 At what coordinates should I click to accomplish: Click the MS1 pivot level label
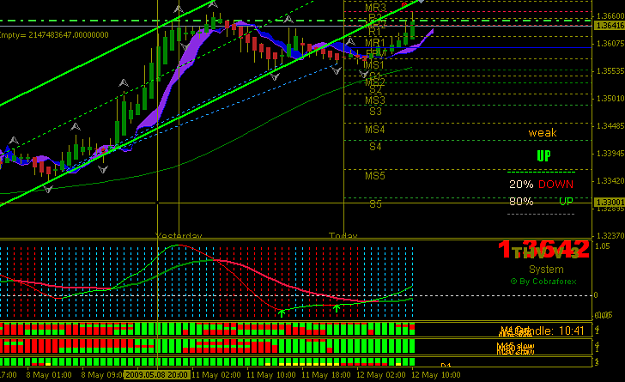375,65
